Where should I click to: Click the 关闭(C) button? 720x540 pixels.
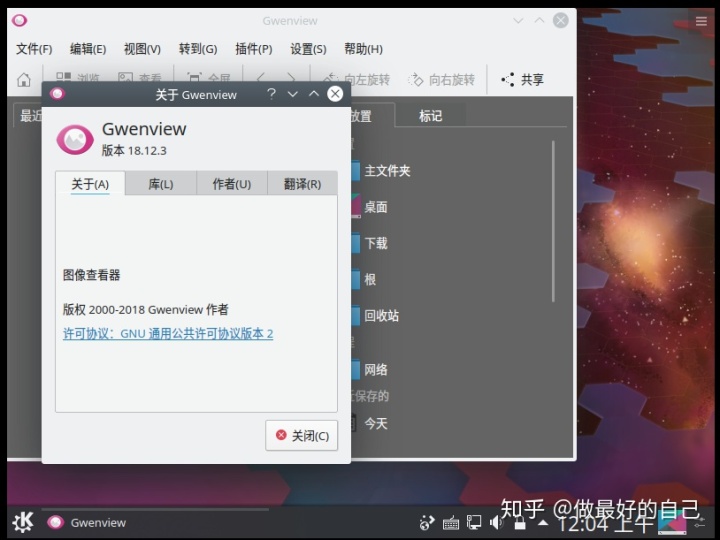pos(301,435)
